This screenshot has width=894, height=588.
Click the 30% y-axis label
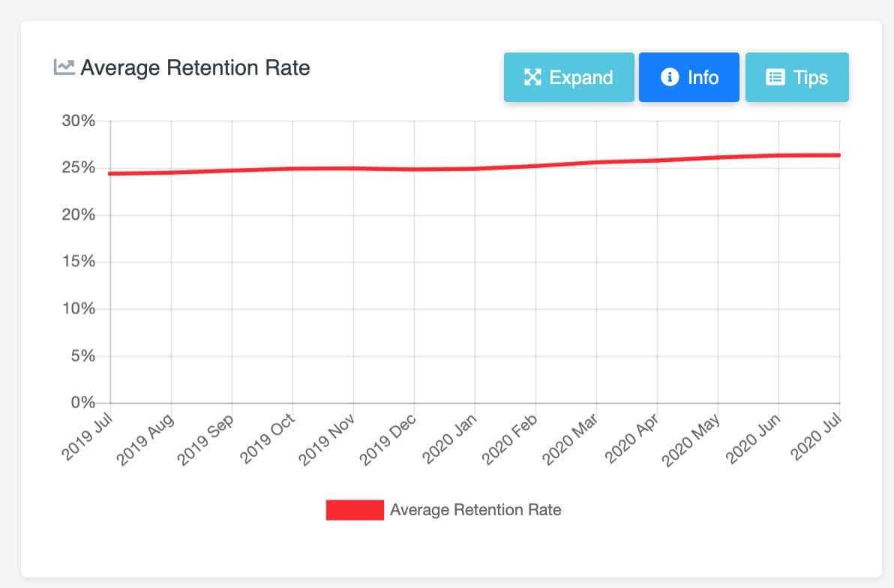click(78, 121)
